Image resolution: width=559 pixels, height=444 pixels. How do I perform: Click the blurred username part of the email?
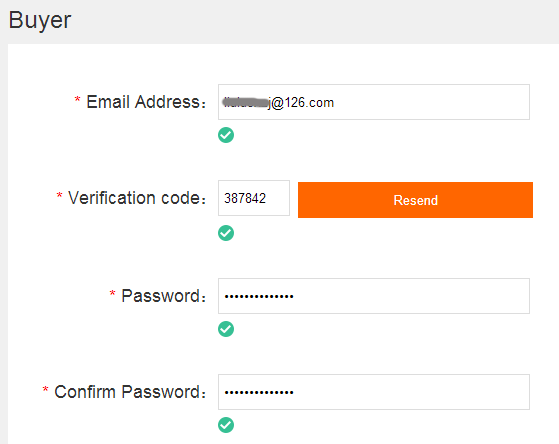(x=245, y=102)
